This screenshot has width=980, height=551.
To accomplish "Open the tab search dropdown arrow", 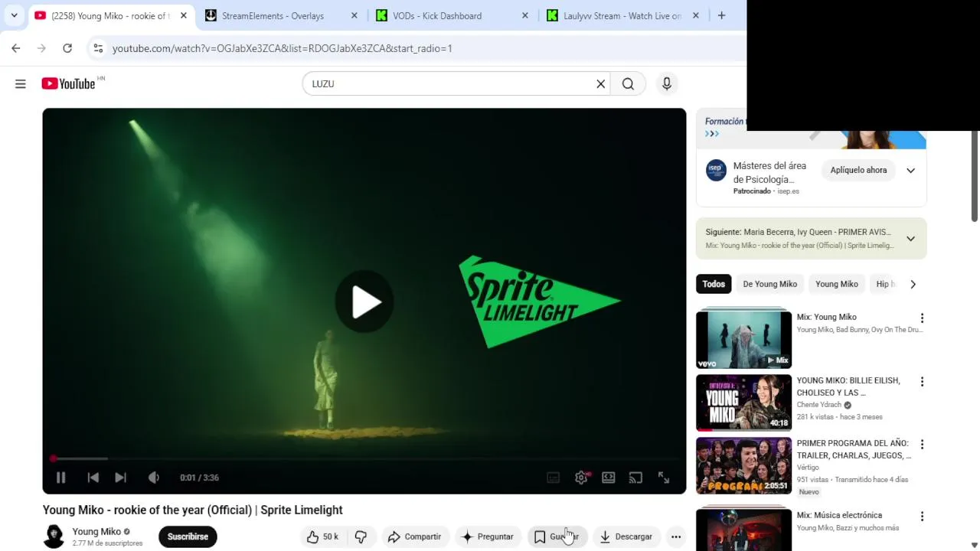I will 14,16.
